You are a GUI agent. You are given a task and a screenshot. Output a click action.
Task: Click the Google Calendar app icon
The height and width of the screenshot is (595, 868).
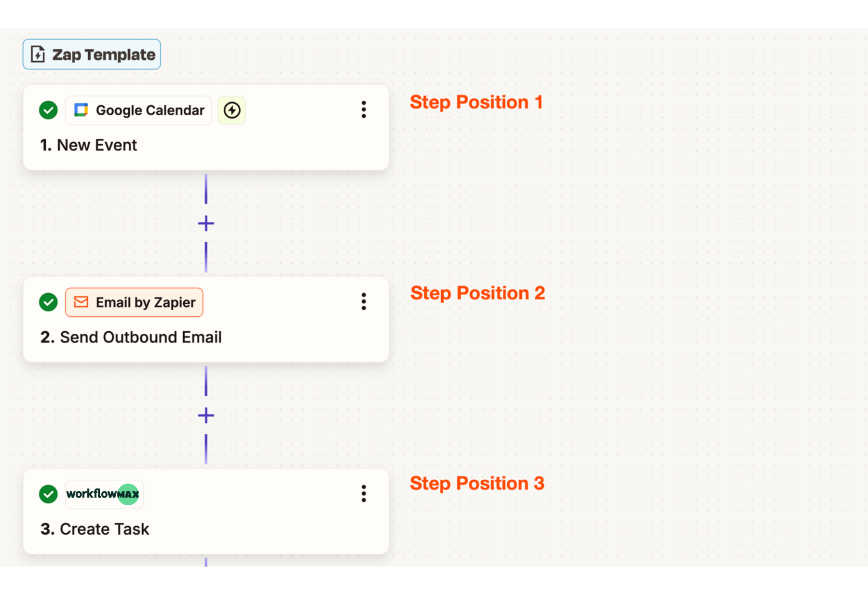(81, 110)
